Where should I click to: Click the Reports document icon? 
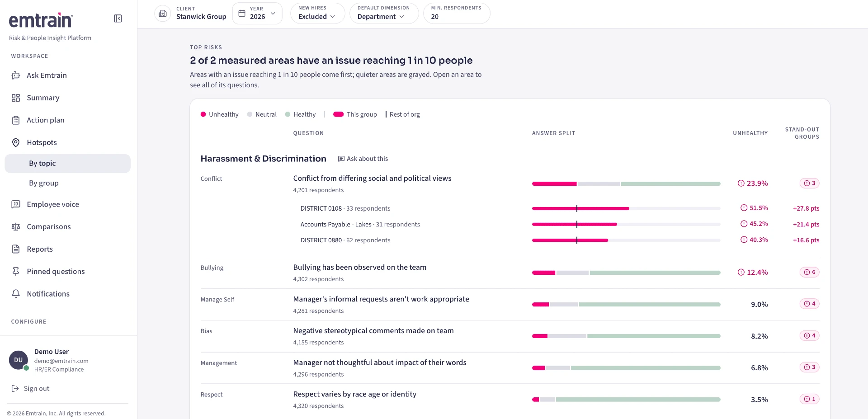pos(16,249)
